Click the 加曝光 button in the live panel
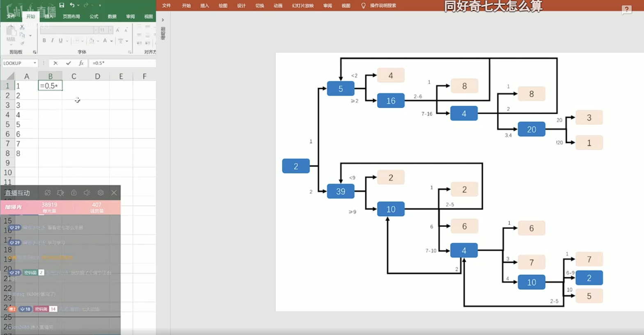This screenshot has width=644, height=335. coord(14,207)
